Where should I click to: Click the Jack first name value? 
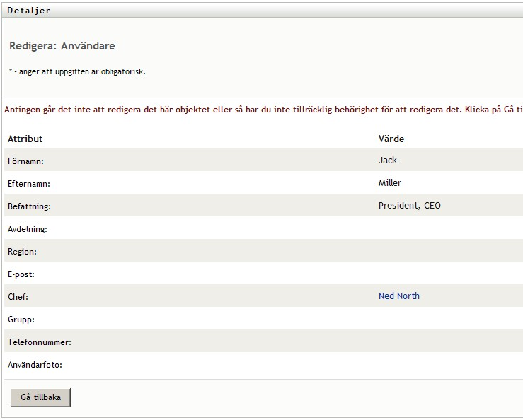388,161
